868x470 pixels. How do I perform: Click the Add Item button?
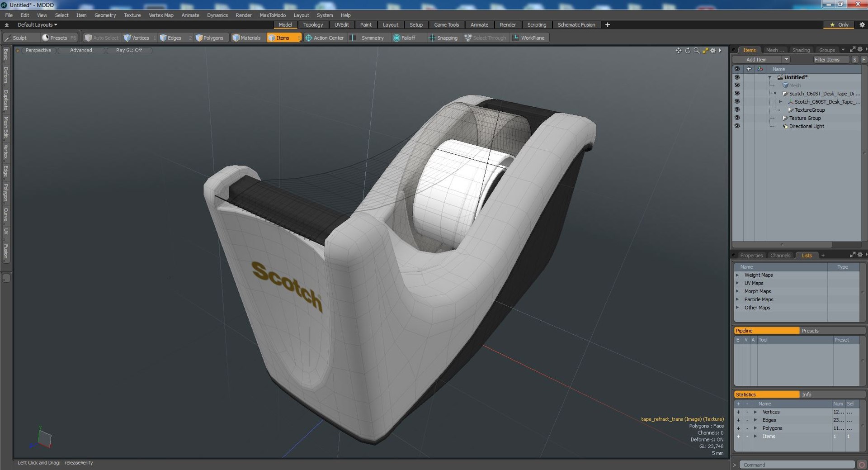tap(756, 59)
